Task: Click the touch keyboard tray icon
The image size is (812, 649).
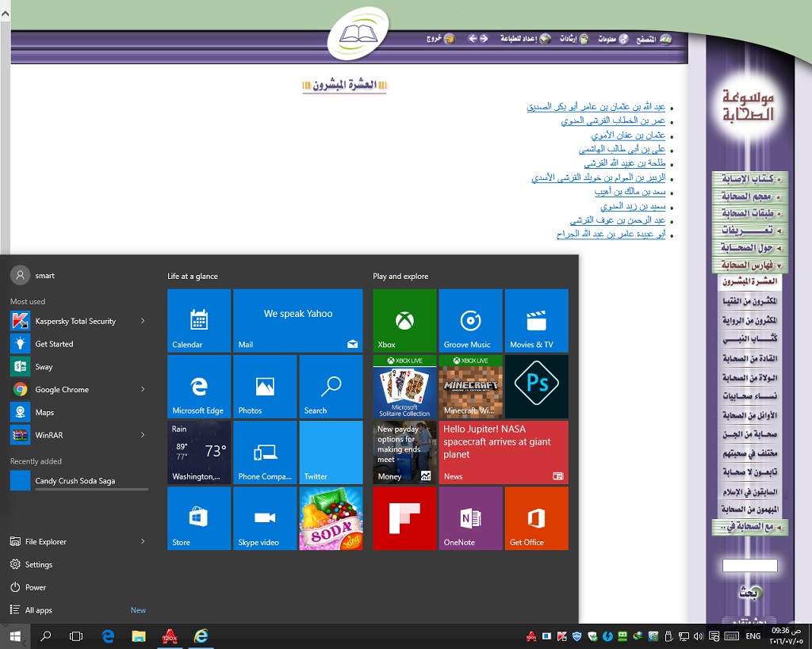Action: click(x=732, y=636)
